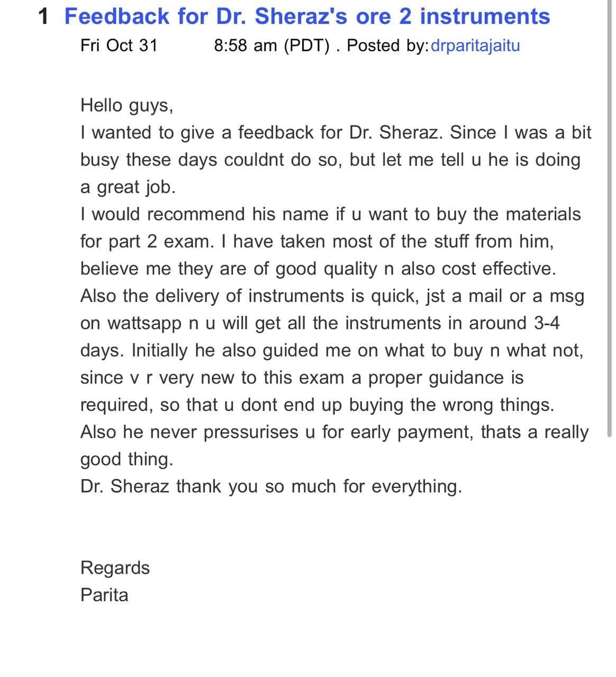
Task: Open the drparitajaitu poster profile link
Action: (x=476, y=45)
